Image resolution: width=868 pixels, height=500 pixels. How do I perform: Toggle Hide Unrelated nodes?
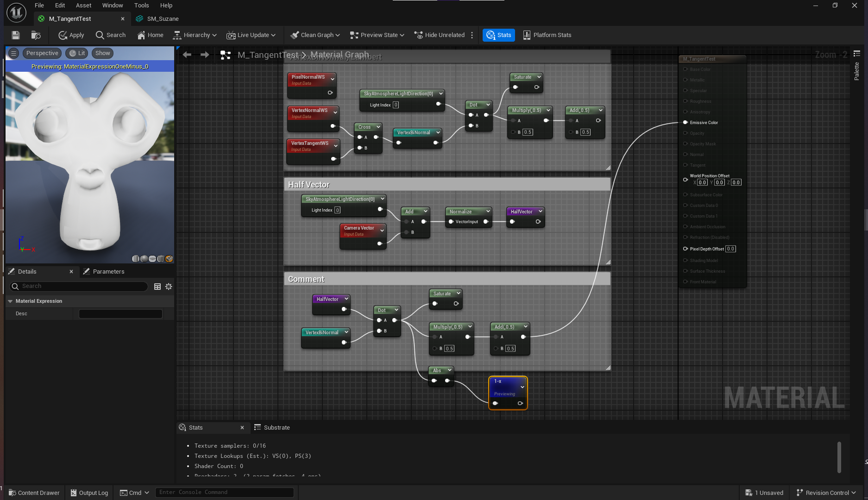[x=440, y=35]
